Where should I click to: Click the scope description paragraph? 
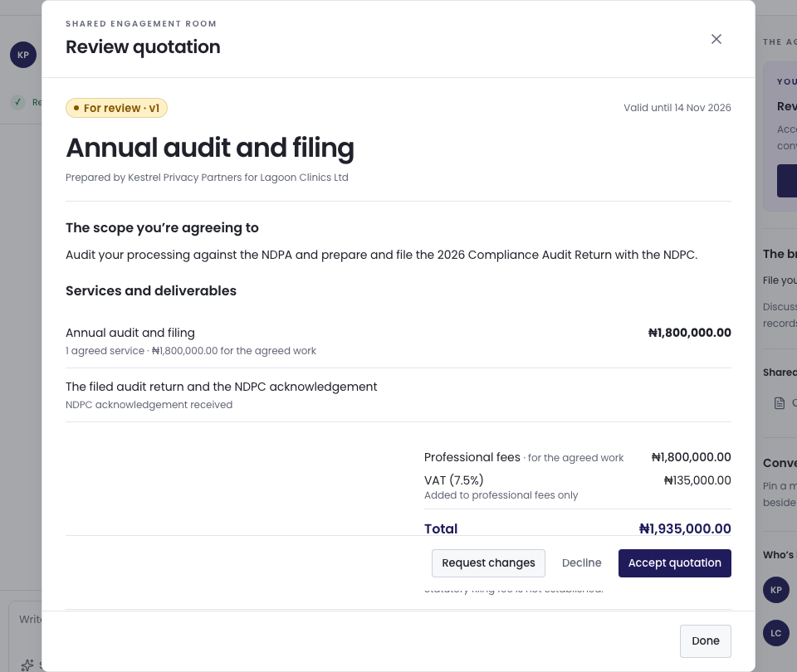(x=381, y=255)
